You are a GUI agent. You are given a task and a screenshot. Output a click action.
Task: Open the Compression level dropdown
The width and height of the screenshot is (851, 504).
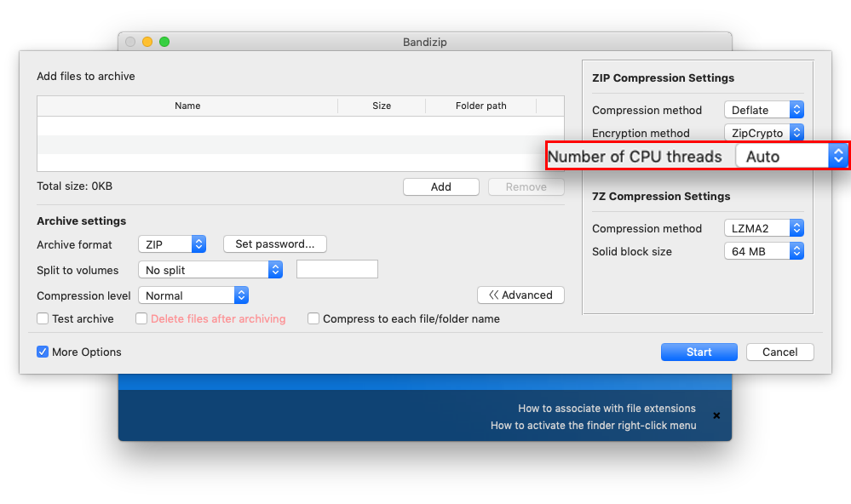point(193,295)
